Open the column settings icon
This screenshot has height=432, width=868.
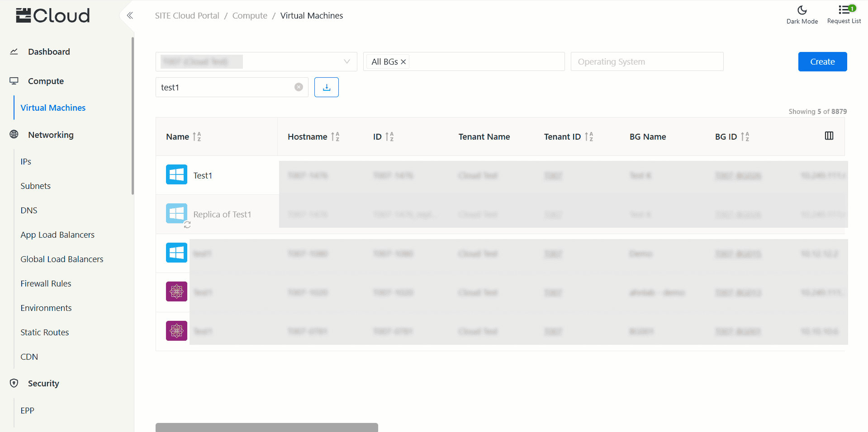(829, 136)
